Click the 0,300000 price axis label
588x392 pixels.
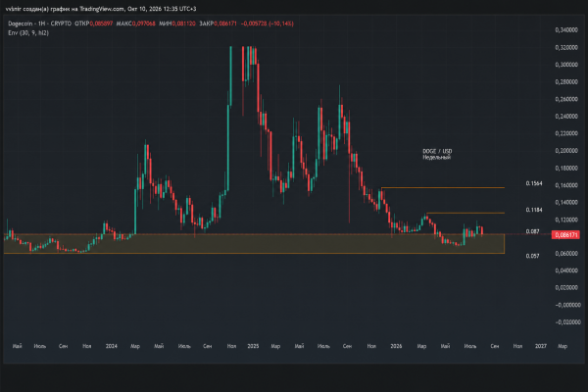point(566,65)
